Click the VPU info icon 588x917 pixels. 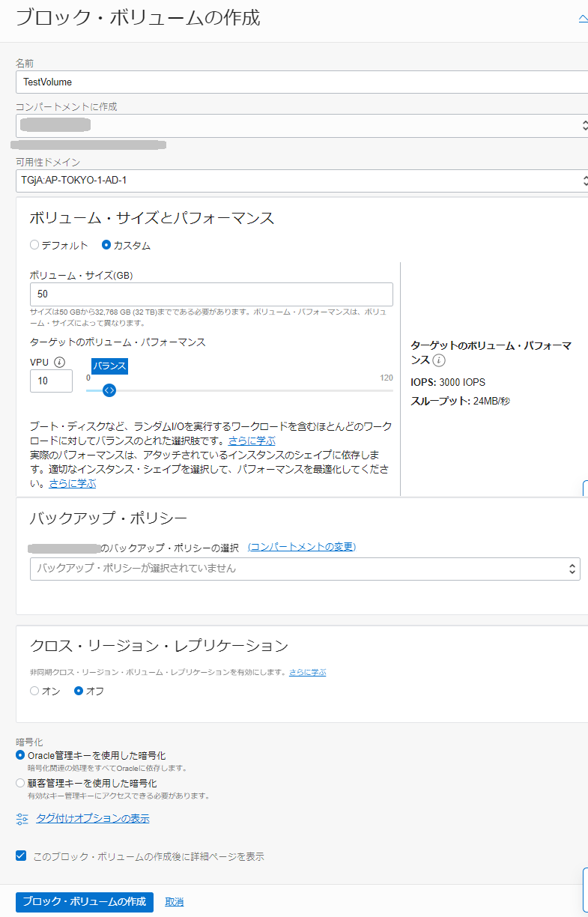(x=59, y=362)
